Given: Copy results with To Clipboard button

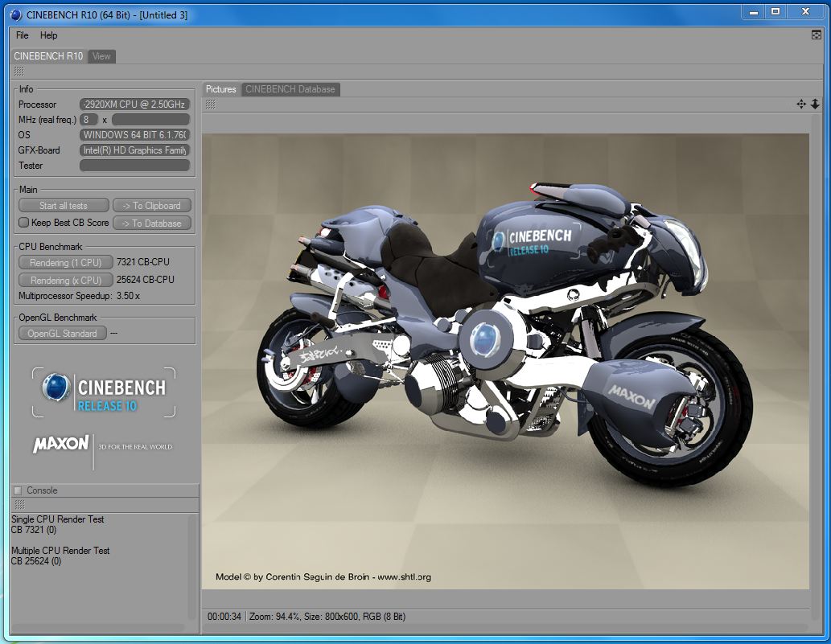Looking at the screenshot, I should pyautogui.click(x=151, y=206).
